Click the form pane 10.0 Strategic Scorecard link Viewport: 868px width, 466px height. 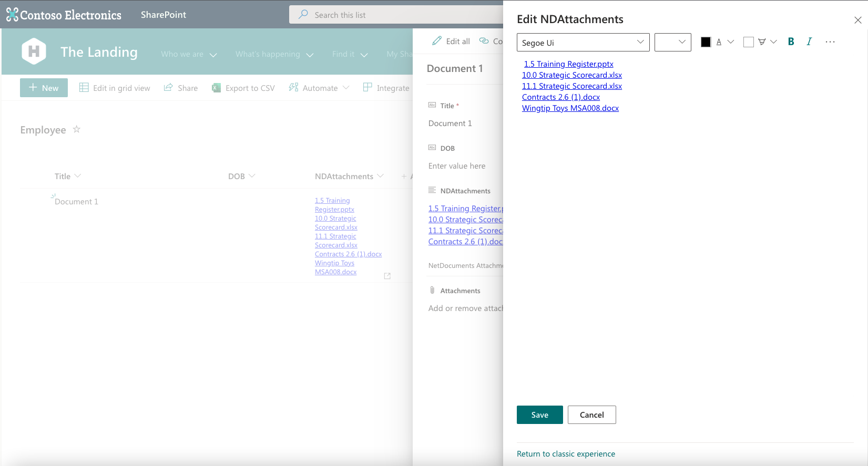pos(465,220)
